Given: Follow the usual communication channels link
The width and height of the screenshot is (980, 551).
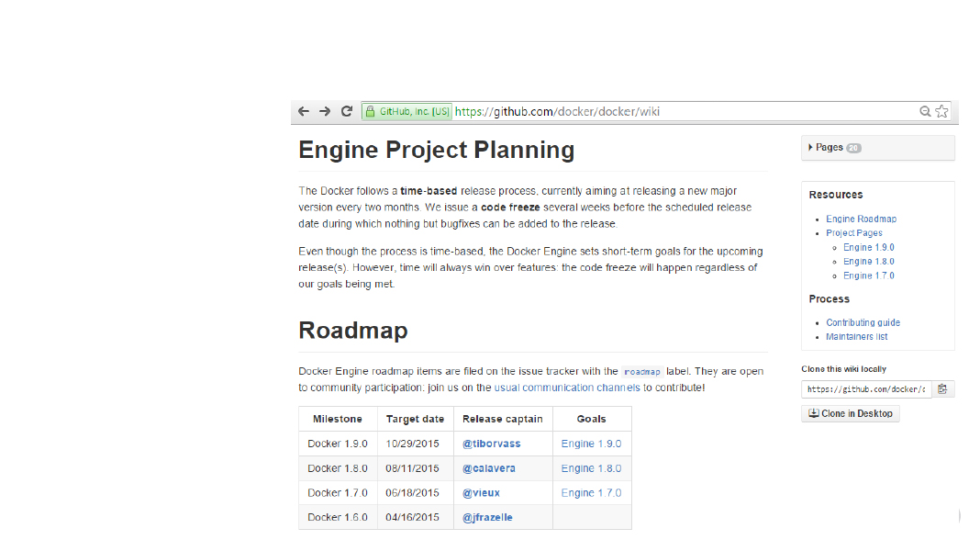Looking at the screenshot, I should [x=567, y=388].
